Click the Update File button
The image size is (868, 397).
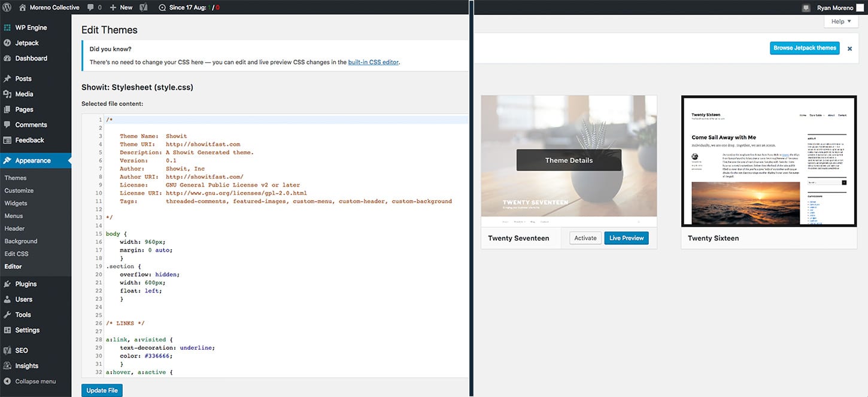(101, 390)
